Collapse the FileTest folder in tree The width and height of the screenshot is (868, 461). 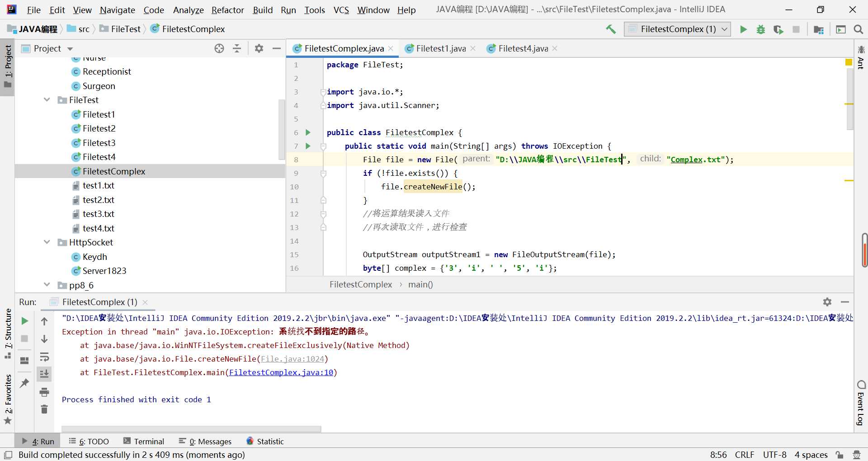pyautogui.click(x=47, y=100)
